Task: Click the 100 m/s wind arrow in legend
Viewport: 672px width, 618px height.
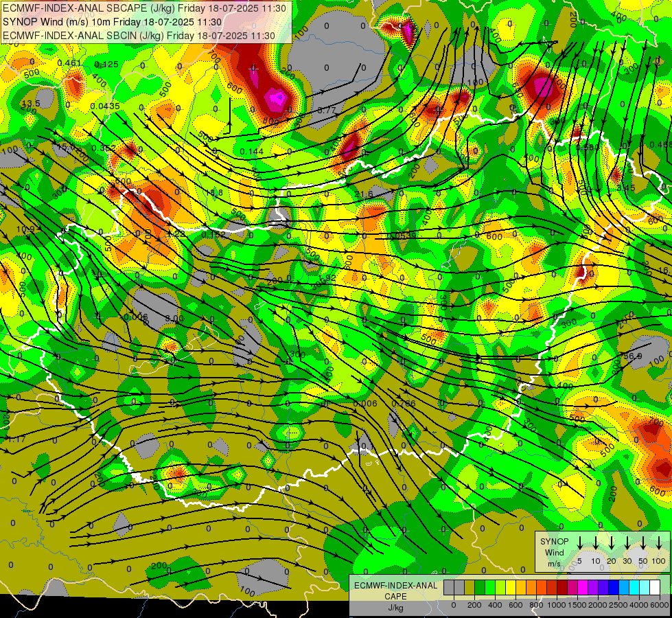Action: (x=659, y=543)
